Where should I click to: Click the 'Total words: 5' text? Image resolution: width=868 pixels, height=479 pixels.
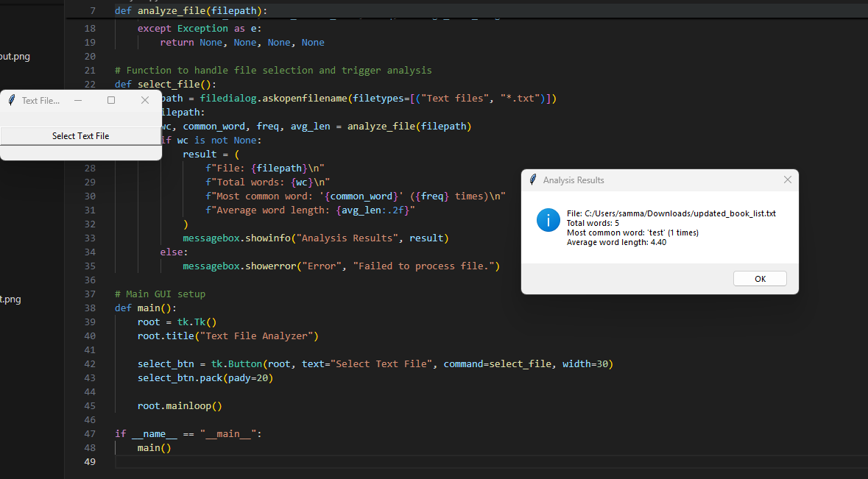coord(593,223)
